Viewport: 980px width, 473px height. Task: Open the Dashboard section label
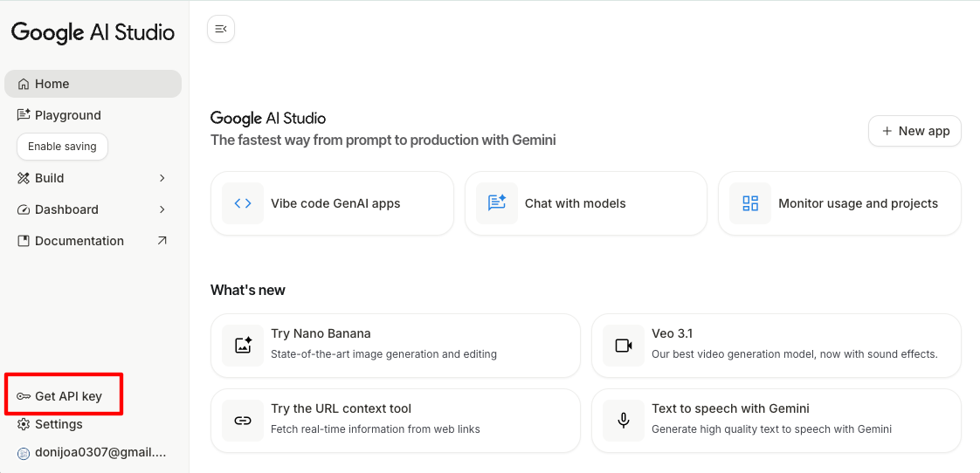tap(66, 209)
